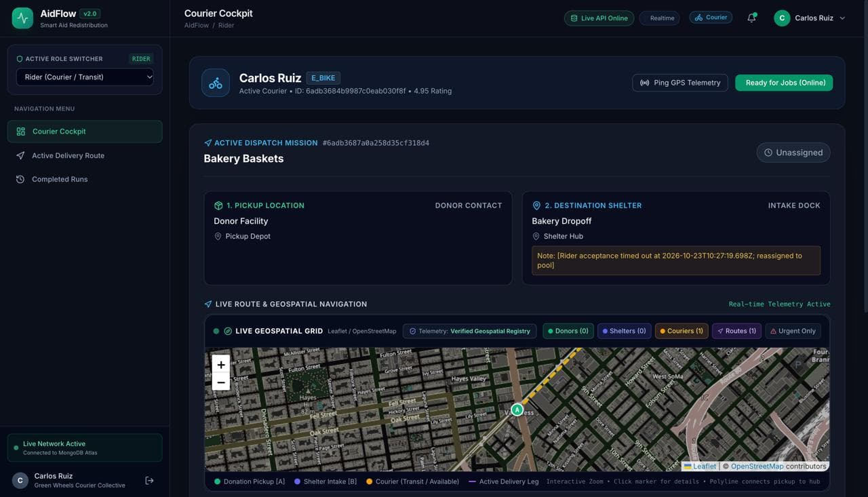Click the Realtime badge
Image resolution: width=868 pixels, height=497 pixels.
point(658,18)
